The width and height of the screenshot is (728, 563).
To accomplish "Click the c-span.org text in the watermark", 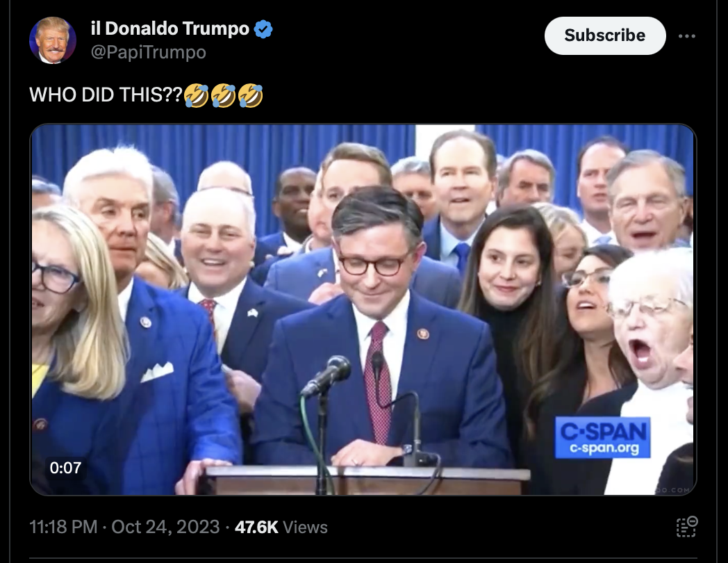I will pos(604,448).
